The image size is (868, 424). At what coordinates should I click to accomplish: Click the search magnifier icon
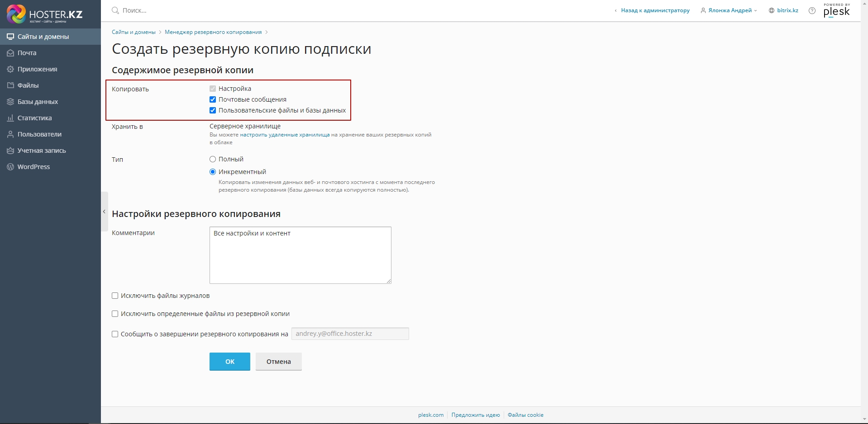coord(115,10)
